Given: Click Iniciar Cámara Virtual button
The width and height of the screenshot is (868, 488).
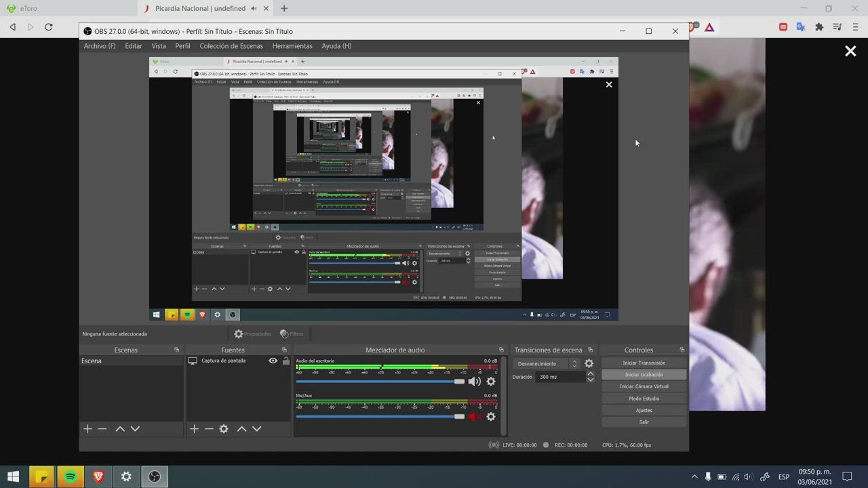Looking at the screenshot, I should [644, 386].
